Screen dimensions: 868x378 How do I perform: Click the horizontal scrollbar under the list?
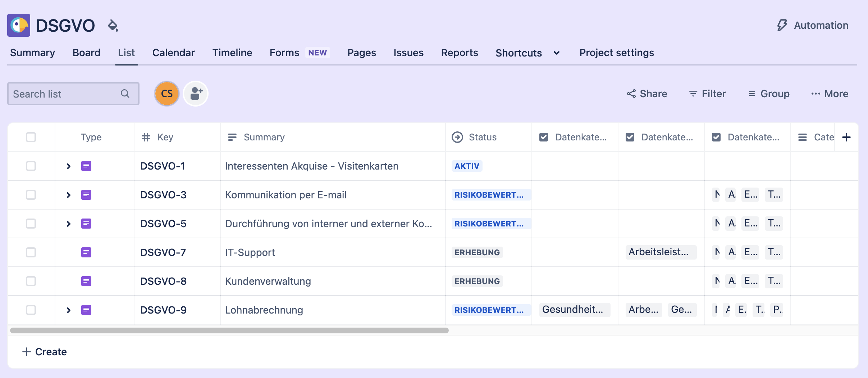(x=229, y=330)
